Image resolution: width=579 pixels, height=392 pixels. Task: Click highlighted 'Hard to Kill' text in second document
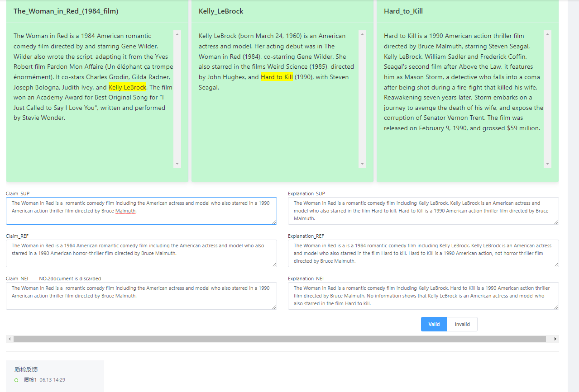[277, 77]
